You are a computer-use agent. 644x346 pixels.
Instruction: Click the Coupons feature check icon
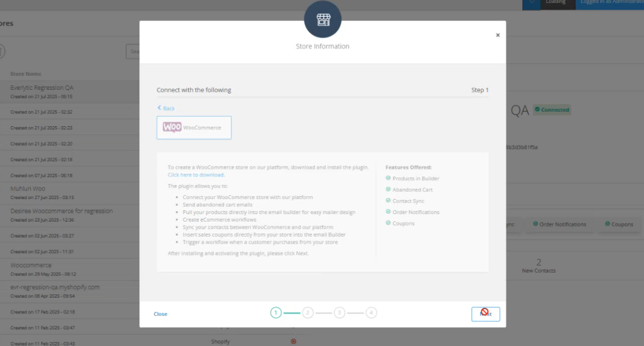(388, 223)
